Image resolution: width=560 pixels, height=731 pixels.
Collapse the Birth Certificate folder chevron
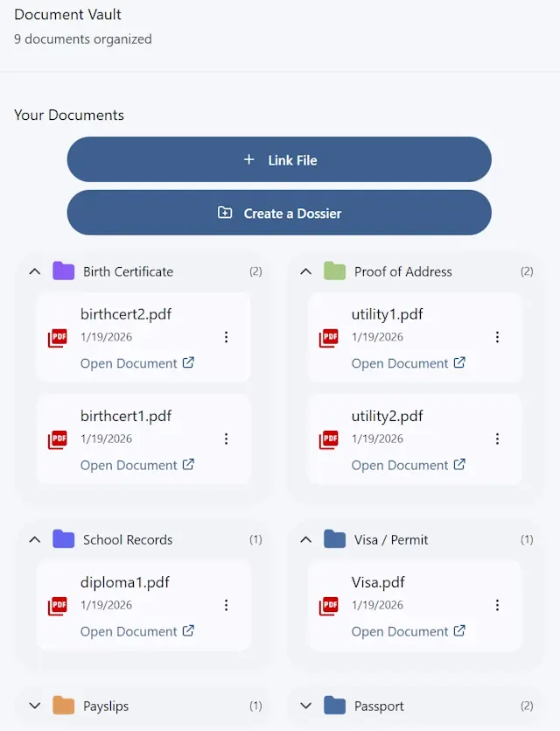[35, 271]
